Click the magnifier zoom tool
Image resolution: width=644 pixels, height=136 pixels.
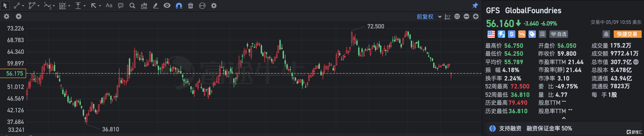pyautogui.click(x=132, y=6)
